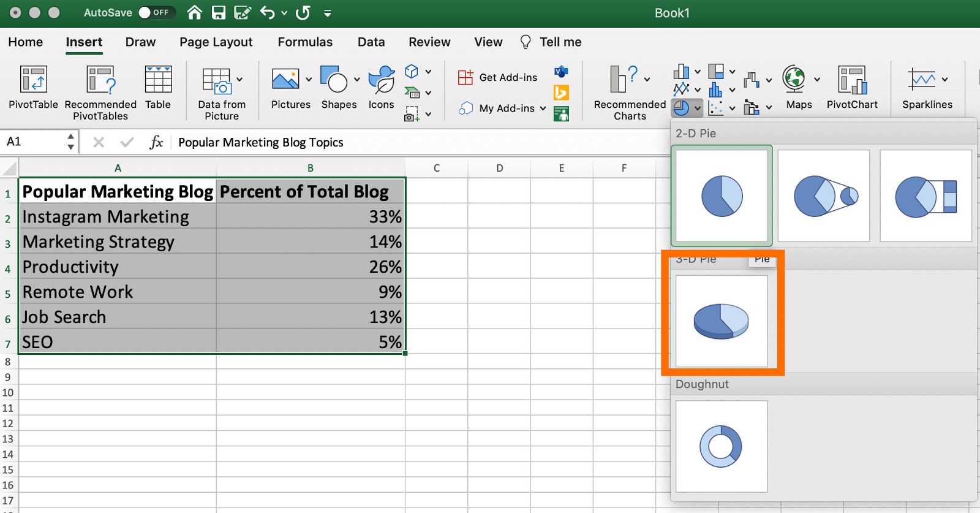Expand Data from Picture dropdown arrow
Image resolution: width=980 pixels, height=513 pixels.
[239, 79]
